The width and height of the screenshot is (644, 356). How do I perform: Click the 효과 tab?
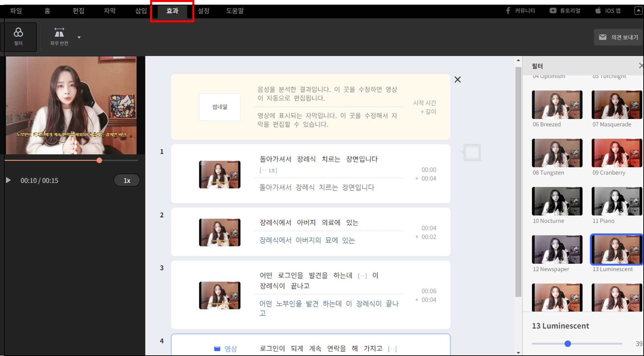[172, 11]
